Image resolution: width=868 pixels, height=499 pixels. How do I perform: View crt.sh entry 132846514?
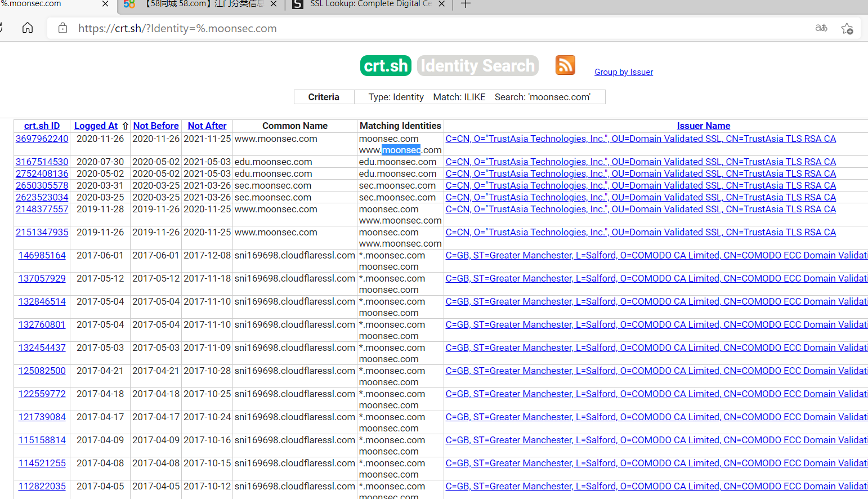point(42,302)
